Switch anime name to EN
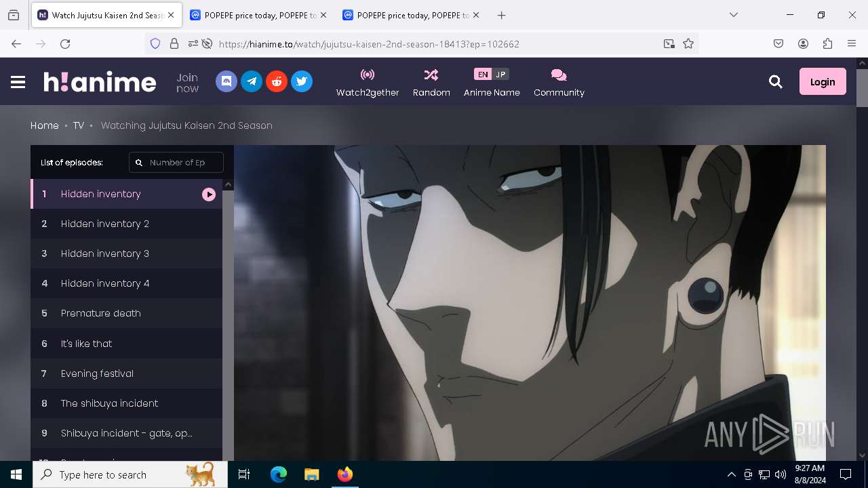 pyautogui.click(x=483, y=75)
